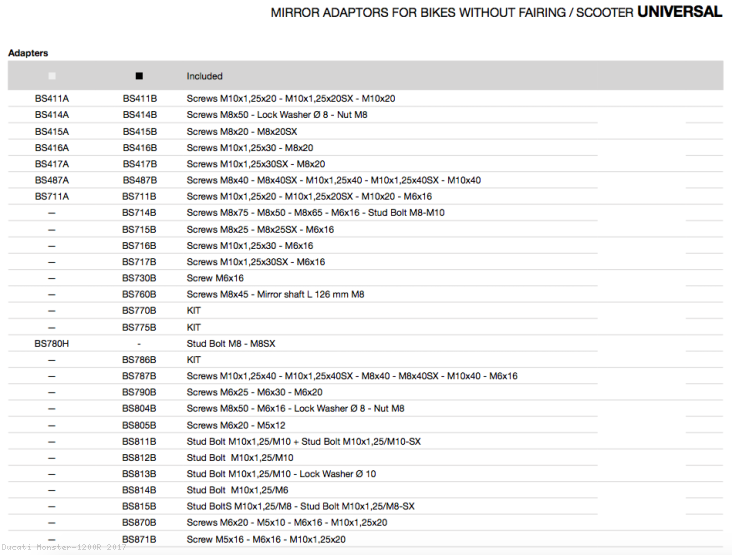Click part number BS487A
The image size is (732, 555).
coord(52,180)
